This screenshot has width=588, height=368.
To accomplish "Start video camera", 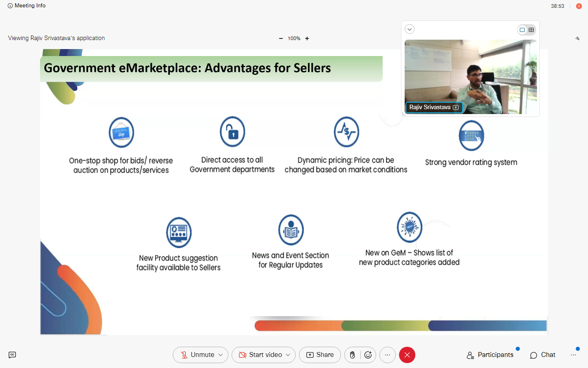I will (261, 355).
